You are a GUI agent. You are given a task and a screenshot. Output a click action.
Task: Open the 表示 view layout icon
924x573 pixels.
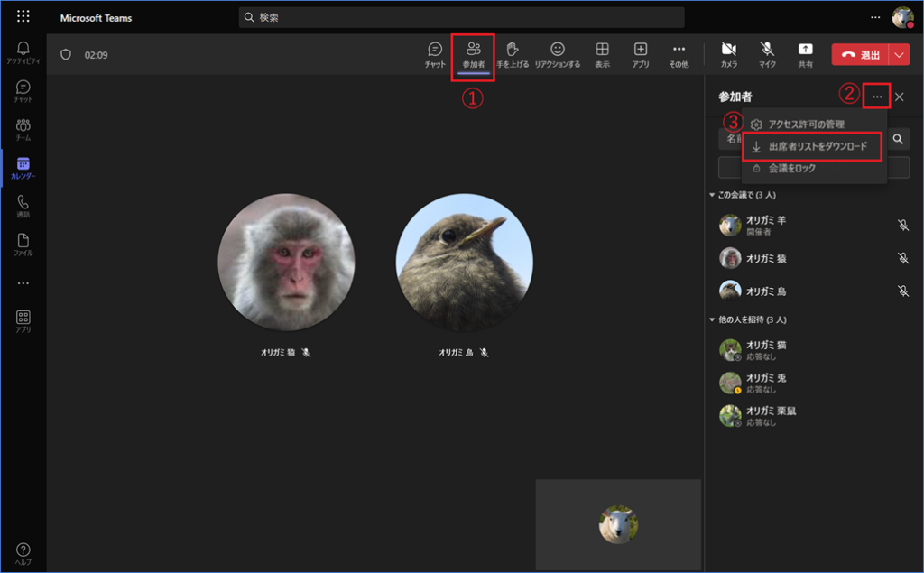602,54
